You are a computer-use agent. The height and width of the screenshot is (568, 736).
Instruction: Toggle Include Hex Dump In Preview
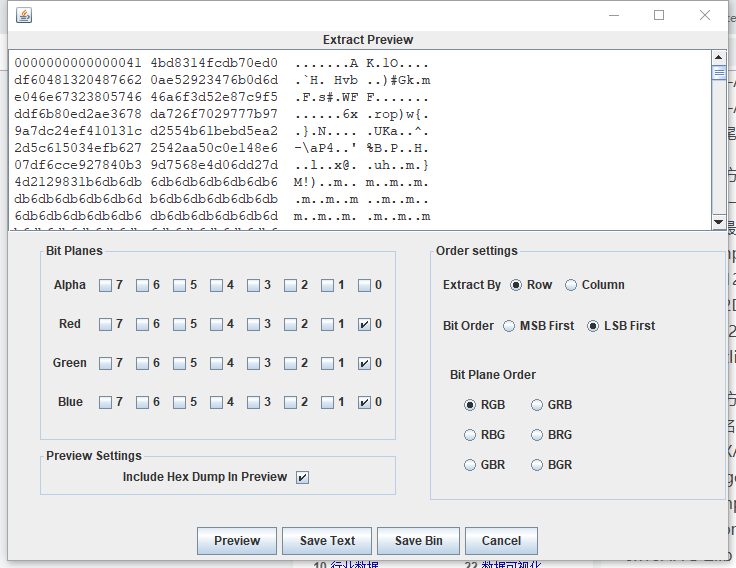[x=302, y=477]
